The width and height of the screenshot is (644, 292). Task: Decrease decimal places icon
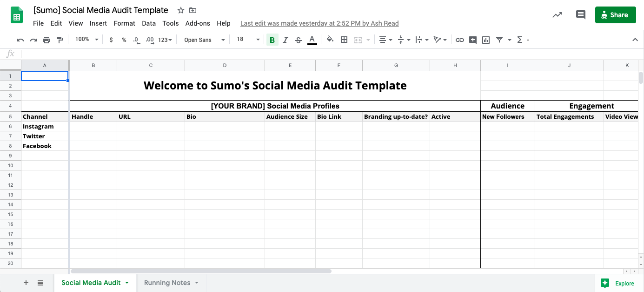pyautogui.click(x=136, y=40)
